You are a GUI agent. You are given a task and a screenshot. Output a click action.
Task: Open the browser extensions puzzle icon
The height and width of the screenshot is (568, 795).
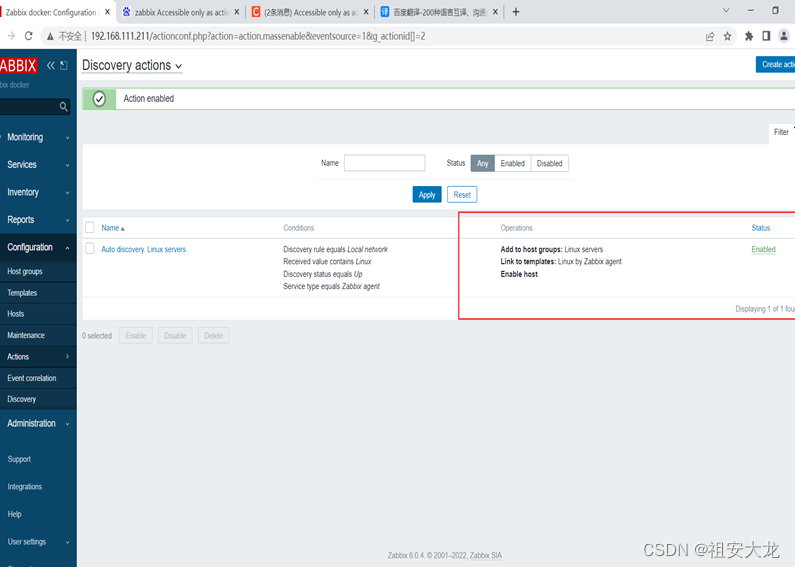click(x=749, y=36)
